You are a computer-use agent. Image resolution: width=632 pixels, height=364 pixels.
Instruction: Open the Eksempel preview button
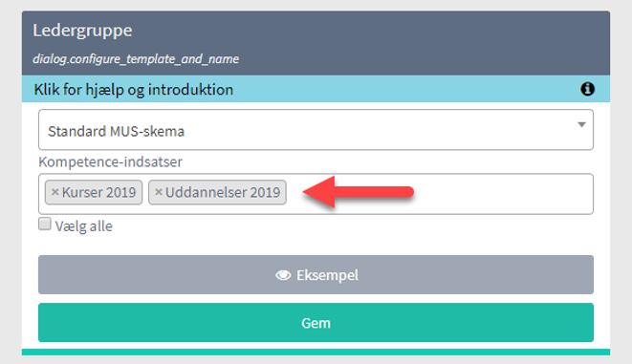316,274
